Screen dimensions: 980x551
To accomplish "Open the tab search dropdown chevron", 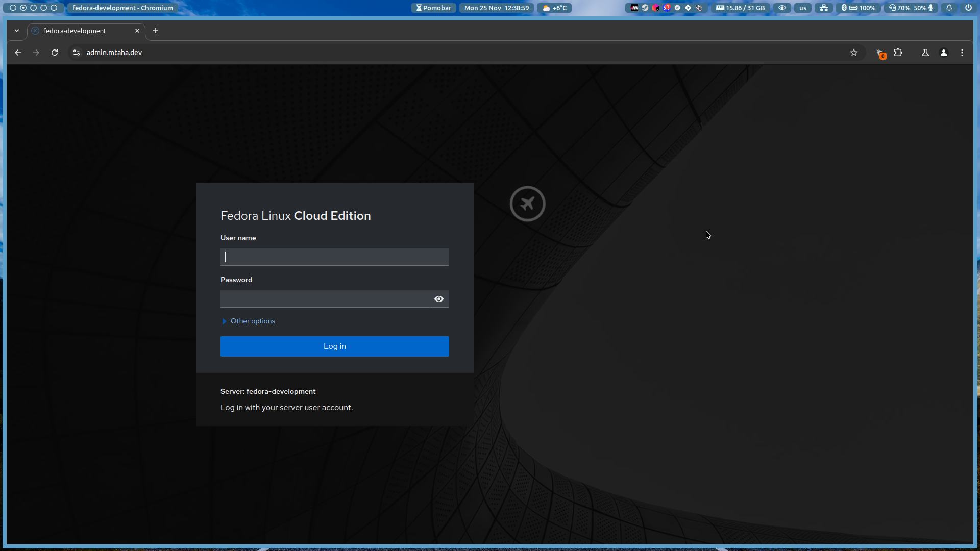I will click(x=17, y=31).
